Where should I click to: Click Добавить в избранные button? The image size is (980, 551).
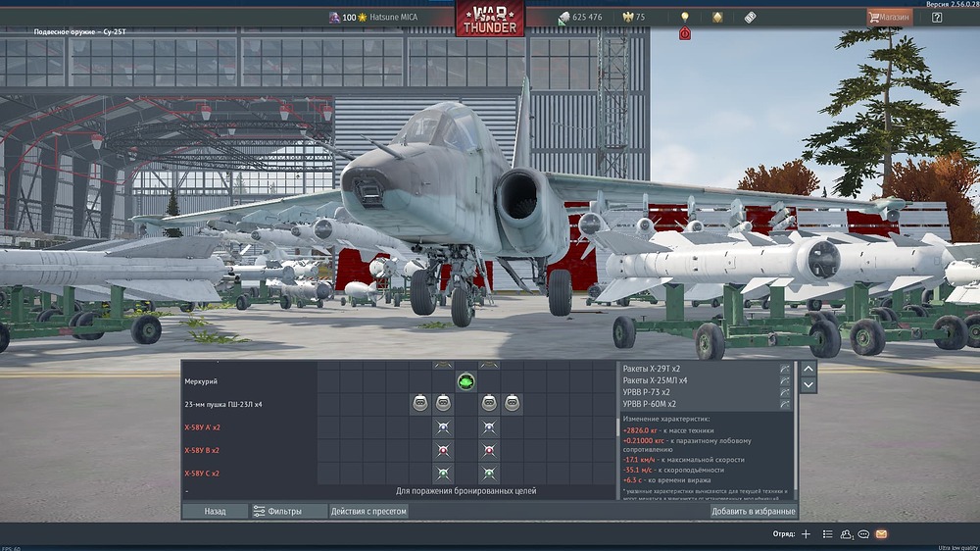753,511
